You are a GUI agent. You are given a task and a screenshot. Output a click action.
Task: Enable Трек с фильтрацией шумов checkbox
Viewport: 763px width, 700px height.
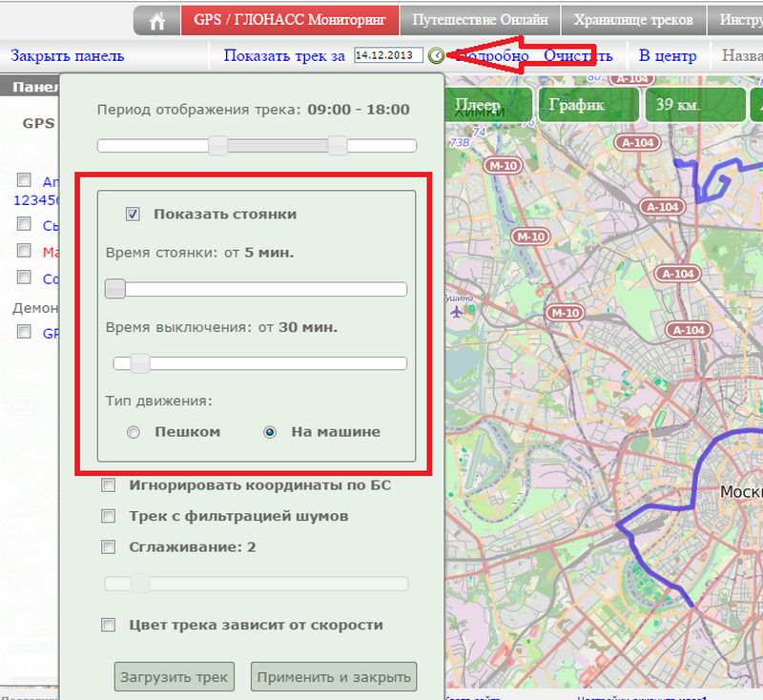[109, 516]
